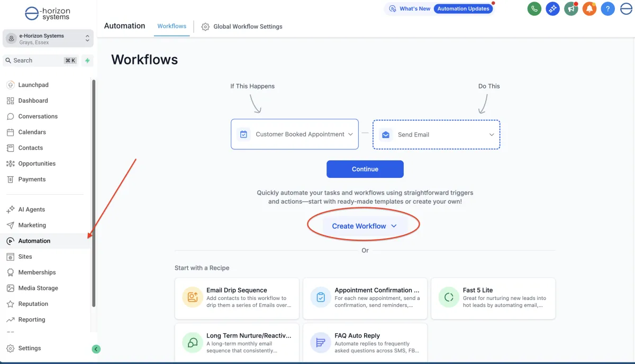
Task: Click the Reporting trend line icon
Action: (x=11, y=320)
